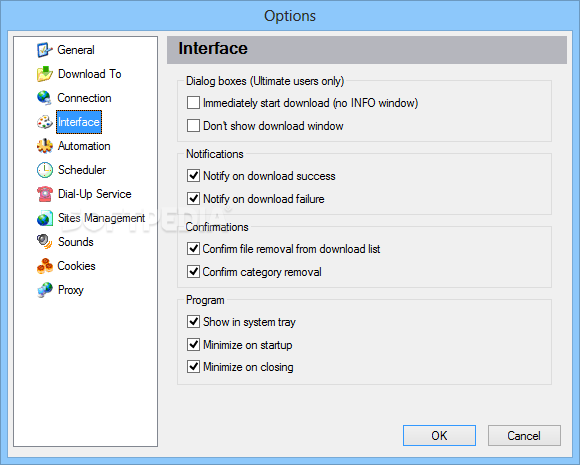Viewport: 580px width, 465px height.
Task: Click the Automation gear icon
Action: click(x=45, y=146)
